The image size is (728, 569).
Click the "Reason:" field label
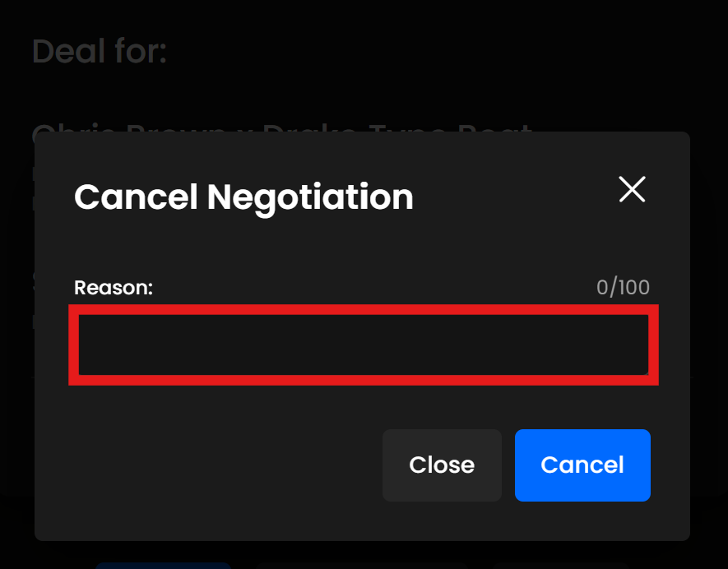point(114,288)
